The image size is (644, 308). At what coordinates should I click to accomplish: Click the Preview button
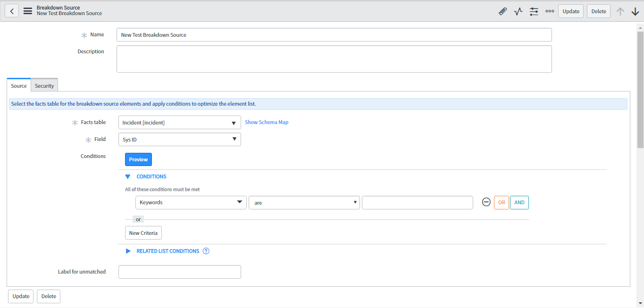pyautogui.click(x=138, y=159)
